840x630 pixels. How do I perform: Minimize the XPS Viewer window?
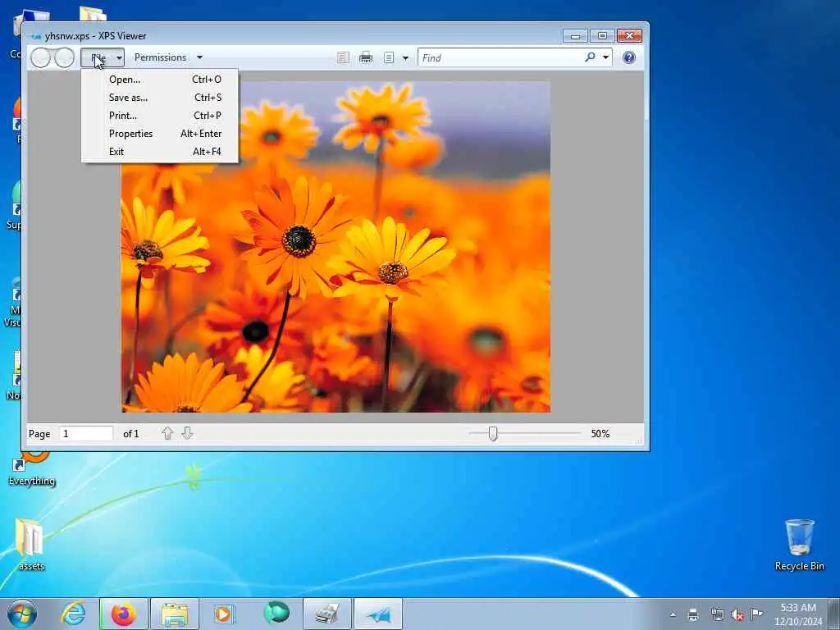[x=575, y=36]
